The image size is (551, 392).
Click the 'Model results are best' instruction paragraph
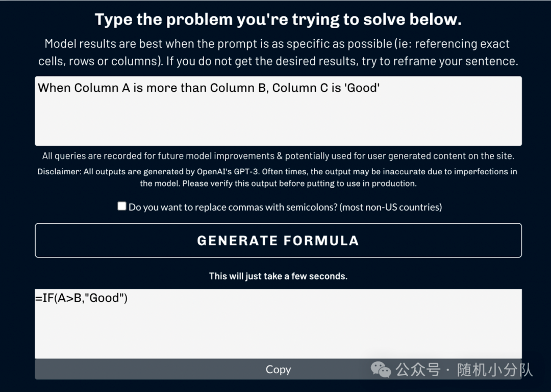(279, 53)
